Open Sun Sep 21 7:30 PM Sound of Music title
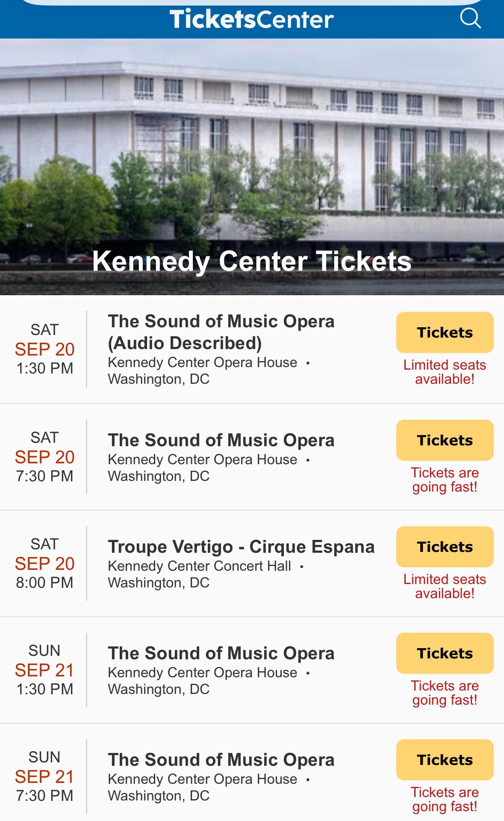This screenshot has height=821, width=504. 221,760
